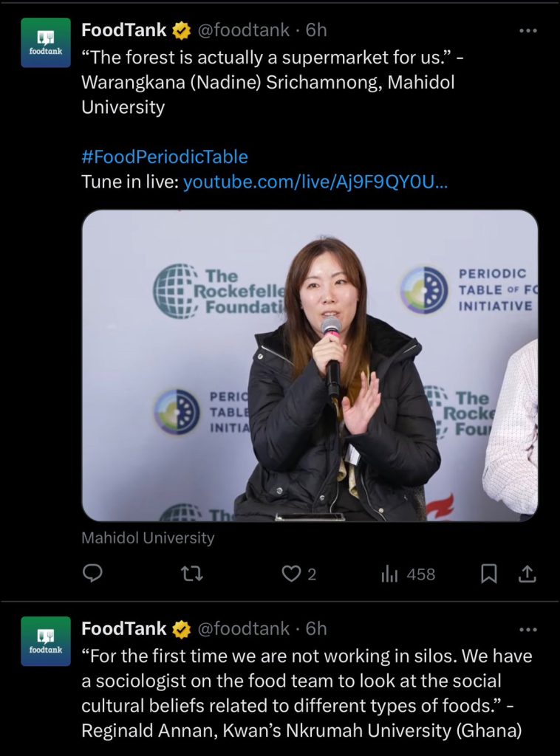Screen dimensions: 560x756
Task: Open the 6h timestamp of first tweet
Action: 316,30
